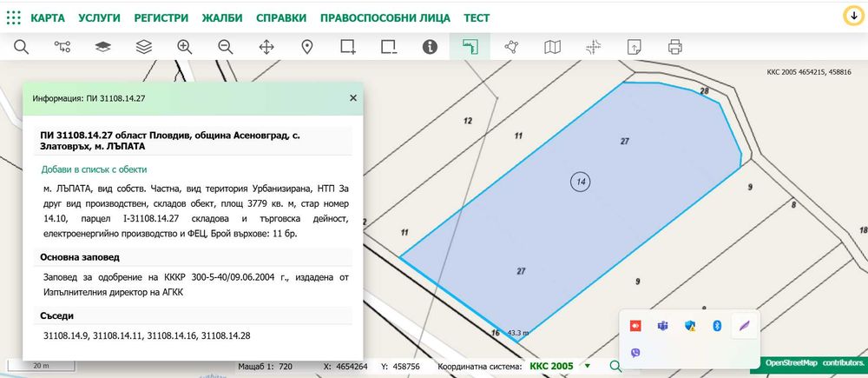This screenshot has width=868, height=378.
Task: Click the 20 m scale bar
Action: (x=42, y=366)
